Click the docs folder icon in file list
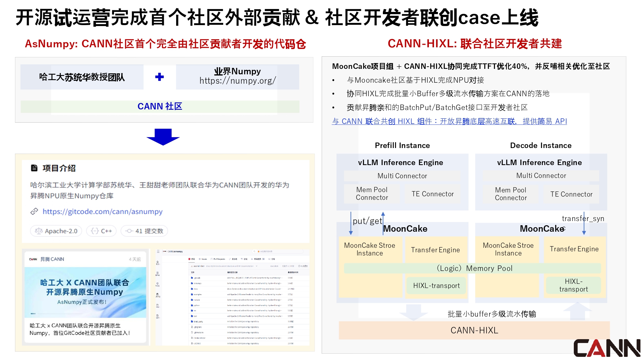This screenshot has width=644, height=362. (x=192, y=289)
